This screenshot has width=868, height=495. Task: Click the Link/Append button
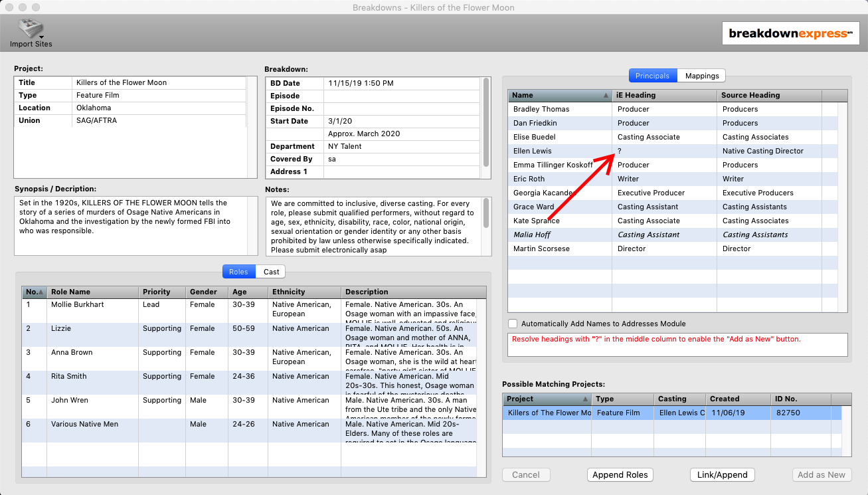(722, 475)
